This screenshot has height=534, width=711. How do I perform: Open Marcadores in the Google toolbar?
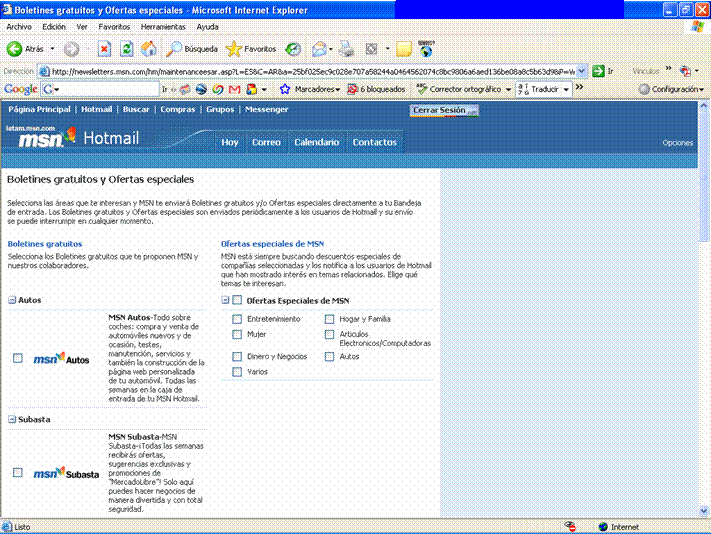(x=309, y=89)
